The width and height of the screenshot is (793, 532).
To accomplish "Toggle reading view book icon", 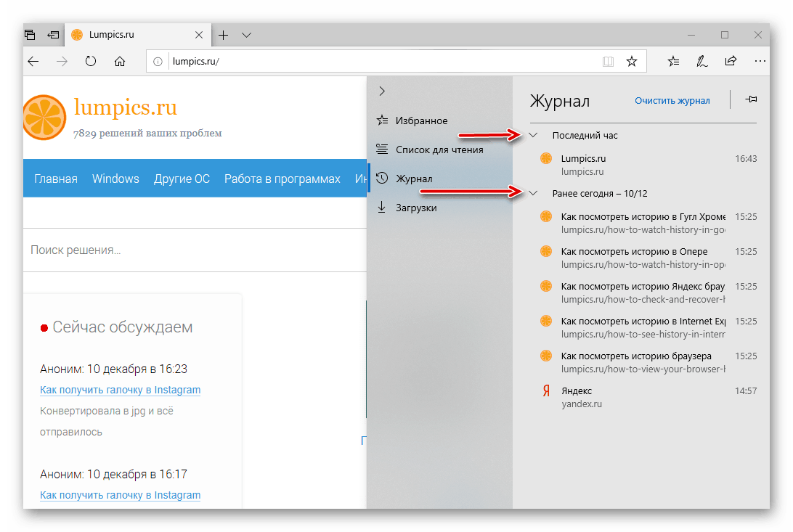I will [x=609, y=62].
